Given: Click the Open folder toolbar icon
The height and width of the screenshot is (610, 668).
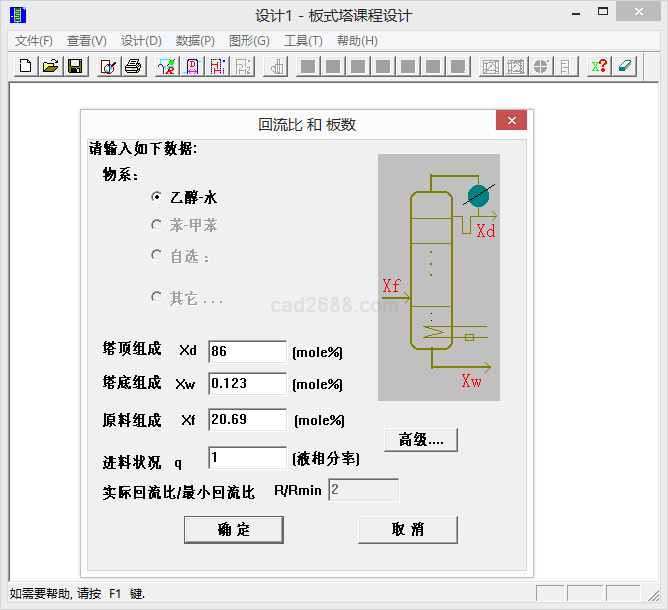Looking at the screenshot, I should pyautogui.click(x=50, y=66).
